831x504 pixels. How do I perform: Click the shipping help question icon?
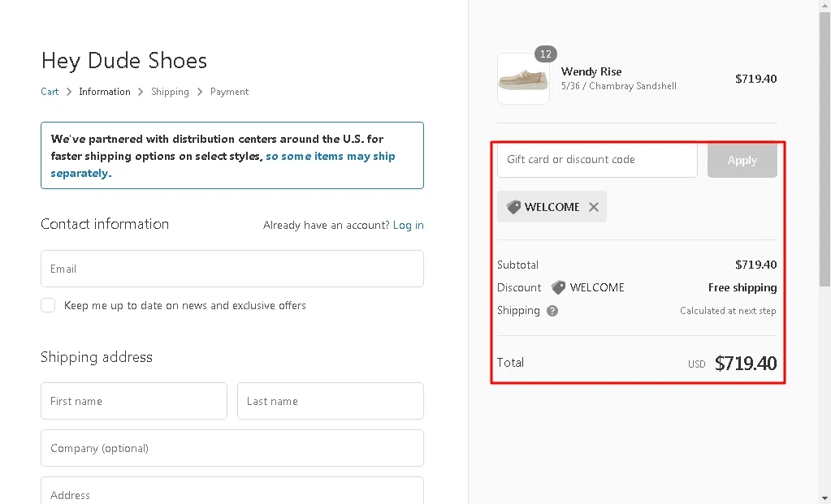coord(552,311)
